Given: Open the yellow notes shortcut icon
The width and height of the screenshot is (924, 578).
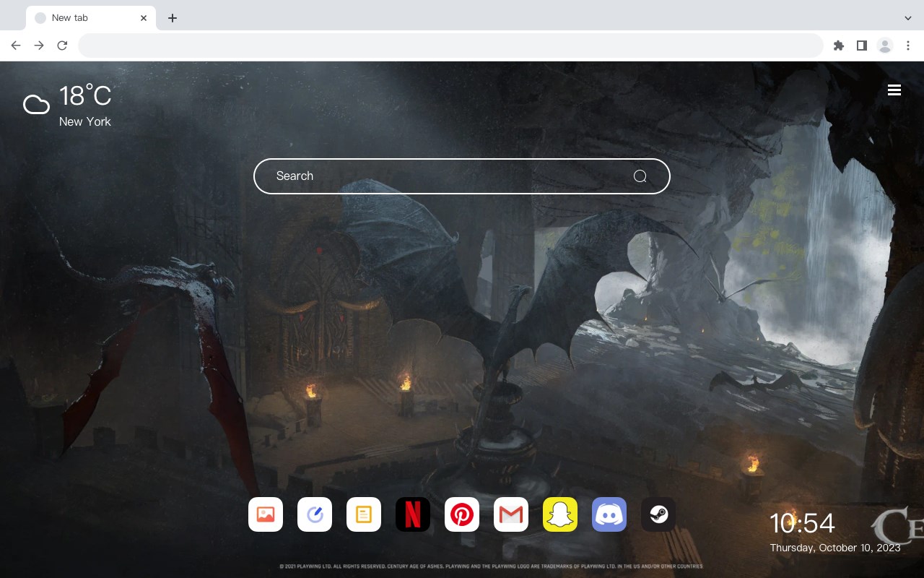Looking at the screenshot, I should click(x=364, y=514).
